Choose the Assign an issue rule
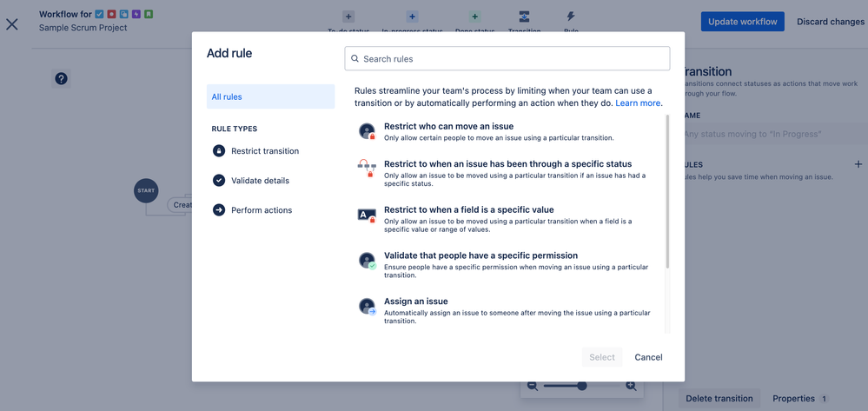This screenshot has width=868, height=411. 509,311
